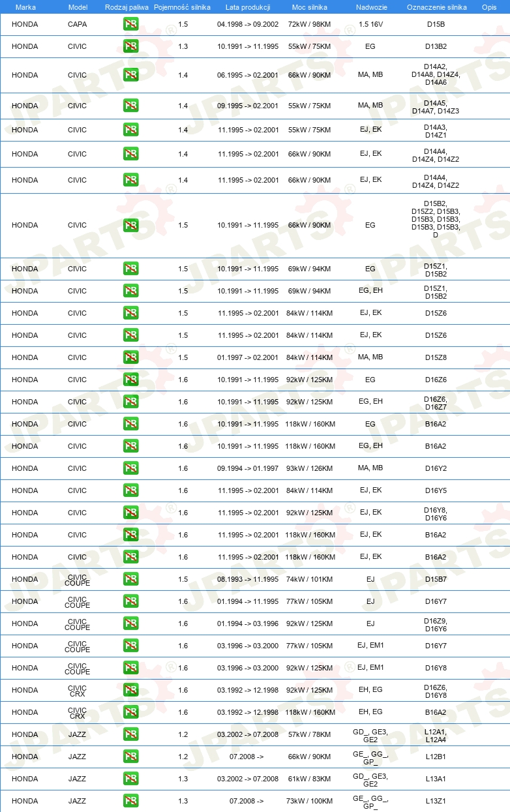The width and height of the screenshot is (510, 812).
Task: Click the fuel icon in the D15Z8 engine row
Action: pos(130,357)
